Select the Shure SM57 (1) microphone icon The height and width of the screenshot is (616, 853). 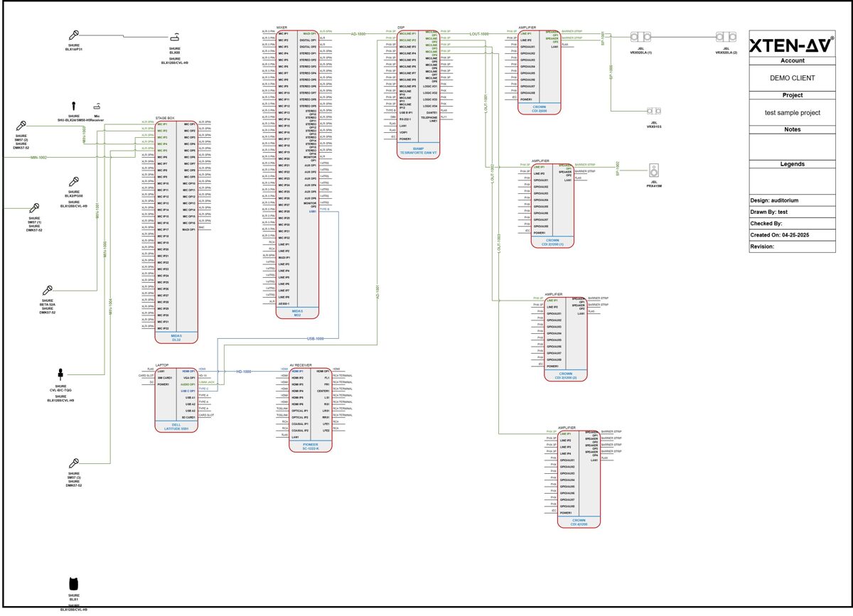click(33, 209)
